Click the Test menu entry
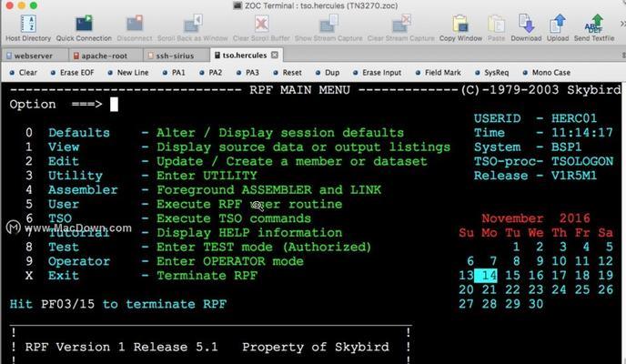Viewport: 626px width, 364px height. coord(64,247)
